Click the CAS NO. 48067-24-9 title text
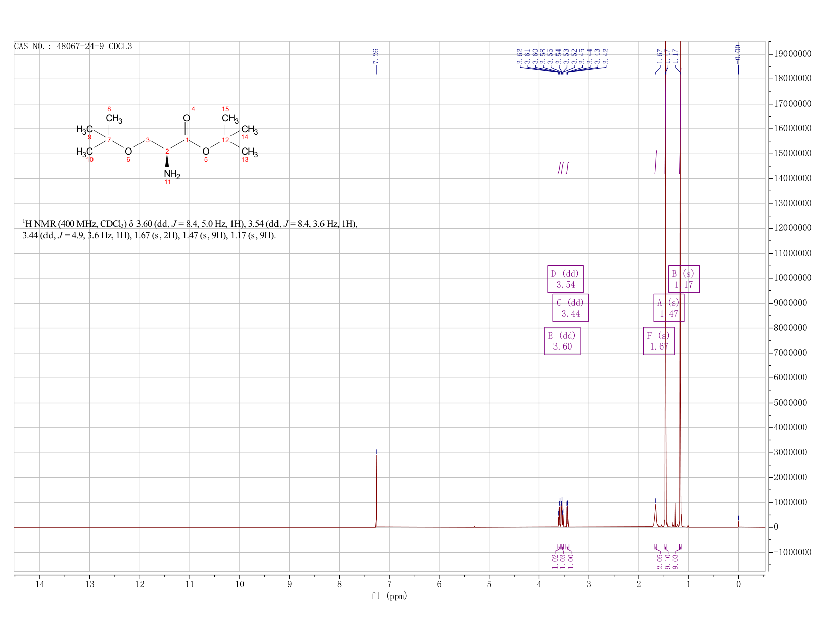The width and height of the screenshot is (834, 644). [x=73, y=46]
